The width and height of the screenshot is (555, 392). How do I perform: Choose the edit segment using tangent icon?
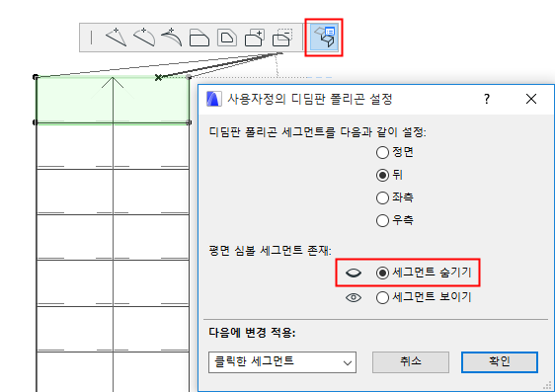tap(171, 38)
